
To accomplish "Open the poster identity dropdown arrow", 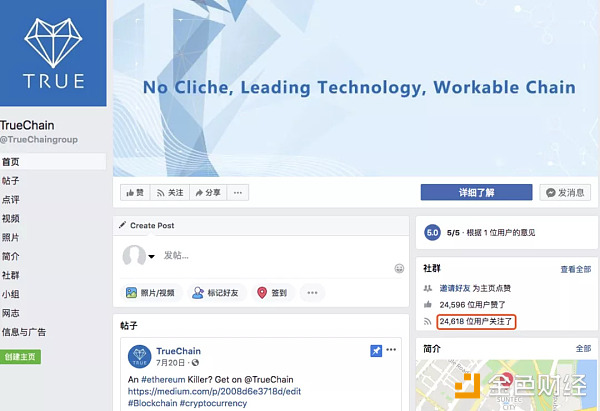I will 152,256.
